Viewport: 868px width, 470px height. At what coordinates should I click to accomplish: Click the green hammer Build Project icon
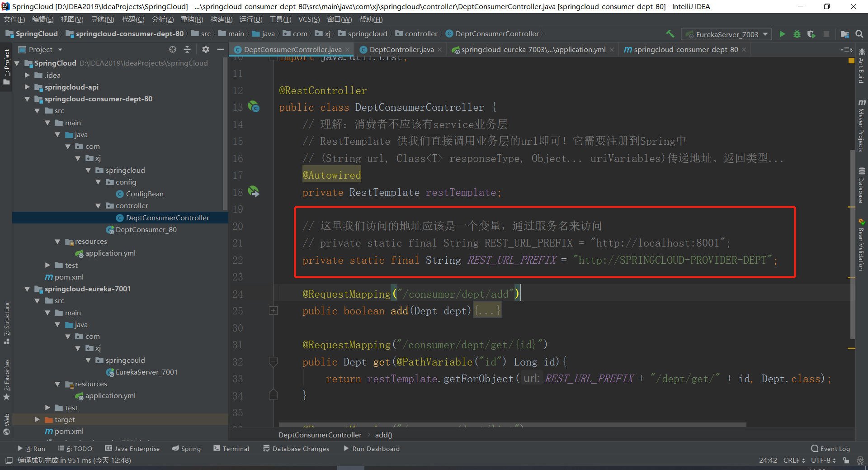point(670,34)
